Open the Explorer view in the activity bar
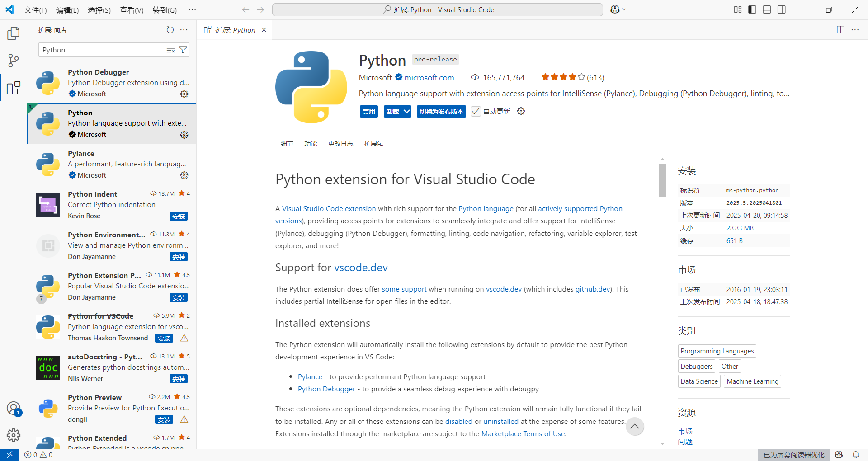This screenshot has width=868, height=461. tap(13, 33)
